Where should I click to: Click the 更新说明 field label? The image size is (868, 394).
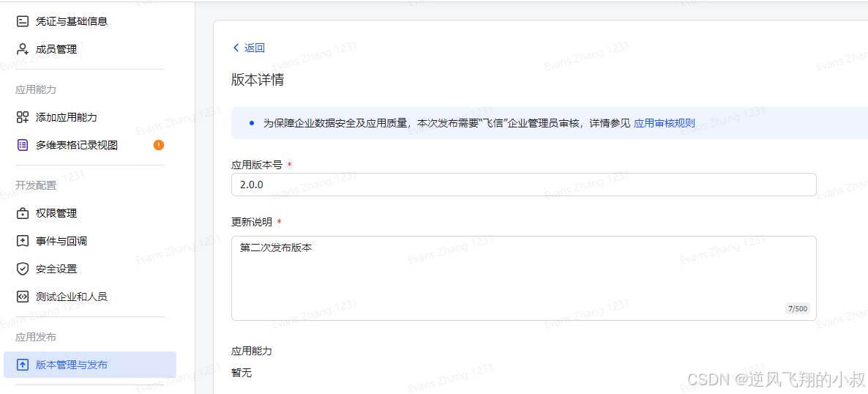pos(252,222)
